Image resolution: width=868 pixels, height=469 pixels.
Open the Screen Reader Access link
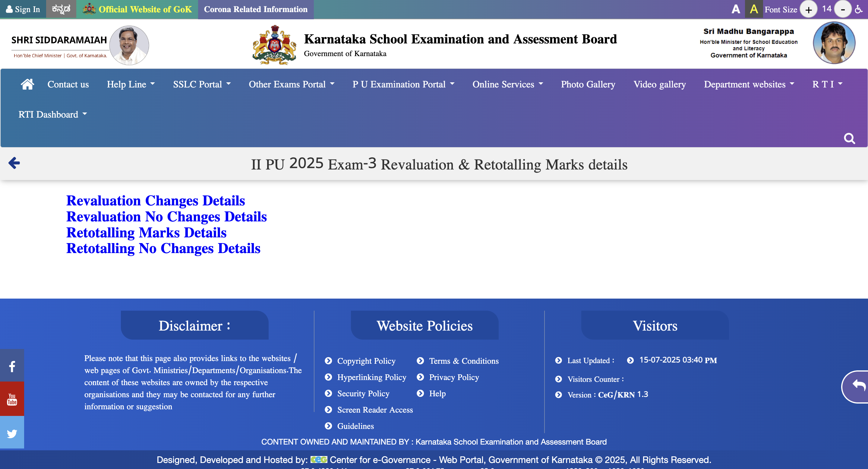[x=375, y=410]
